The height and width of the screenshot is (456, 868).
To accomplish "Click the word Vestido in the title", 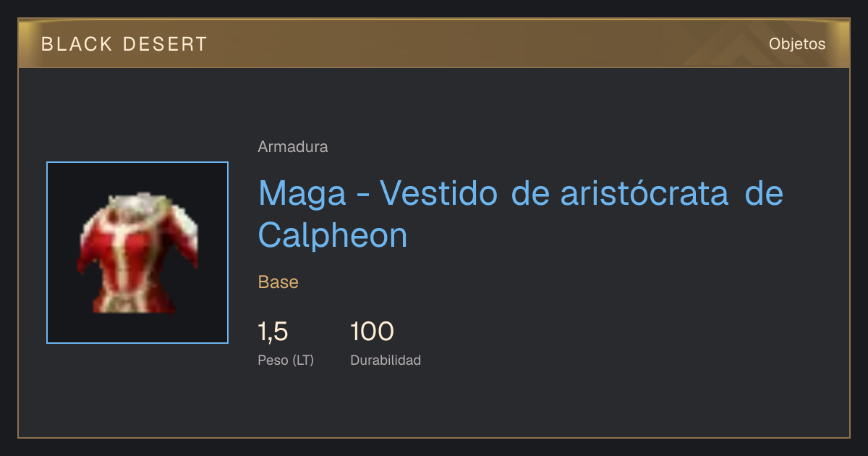I will click(438, 193).
